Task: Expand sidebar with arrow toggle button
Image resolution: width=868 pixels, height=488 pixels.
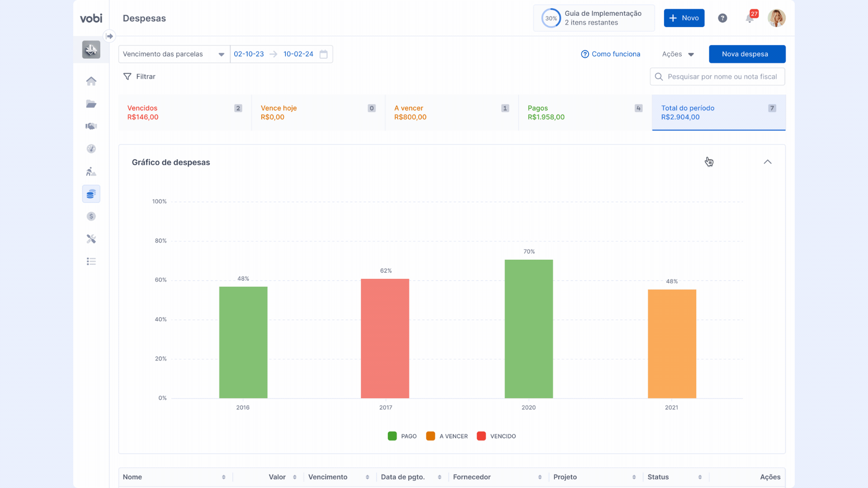Action: [x=109, y=36]
